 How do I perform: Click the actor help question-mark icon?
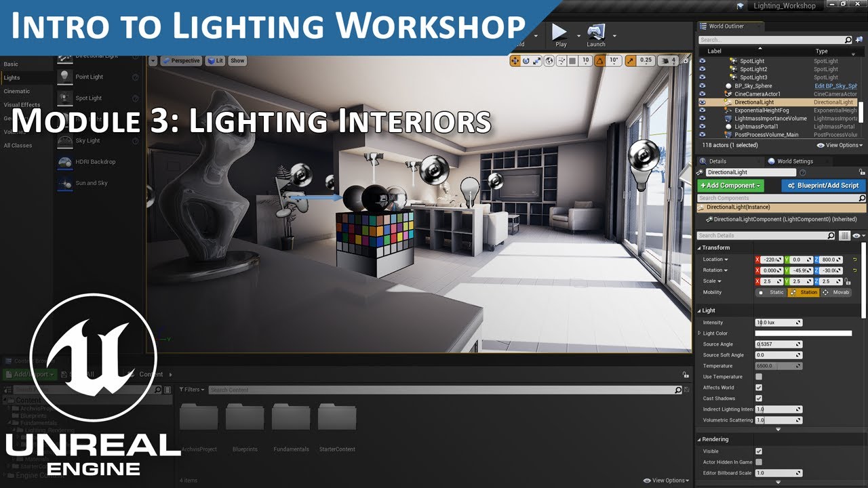point(802,173)
